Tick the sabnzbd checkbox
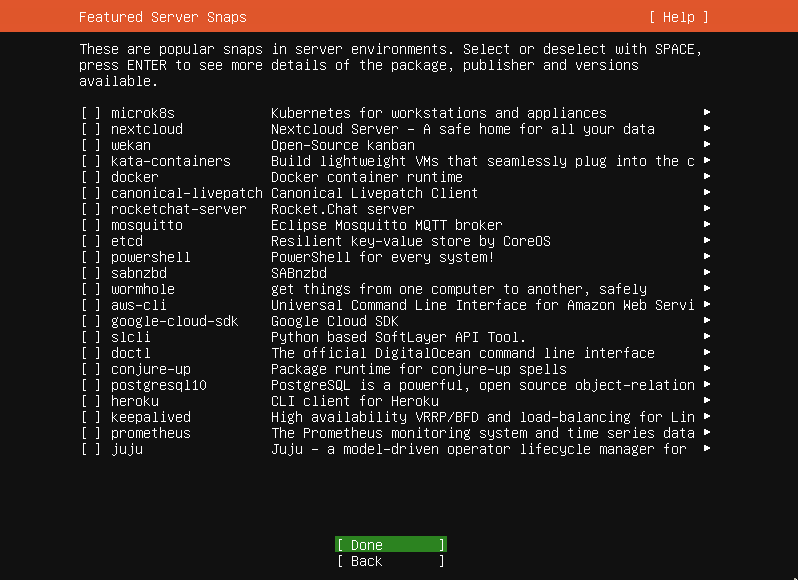This screenshot has height=580, width=798. click(x=91, y=273)
